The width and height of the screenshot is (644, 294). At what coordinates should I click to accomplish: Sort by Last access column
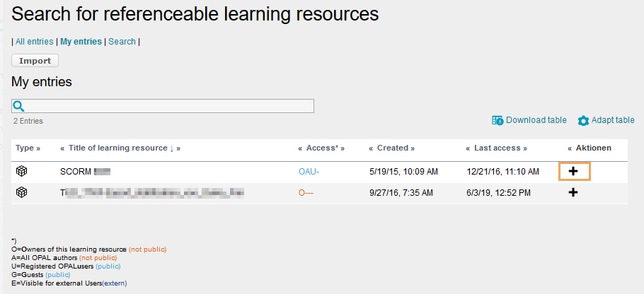coord(496,148)
